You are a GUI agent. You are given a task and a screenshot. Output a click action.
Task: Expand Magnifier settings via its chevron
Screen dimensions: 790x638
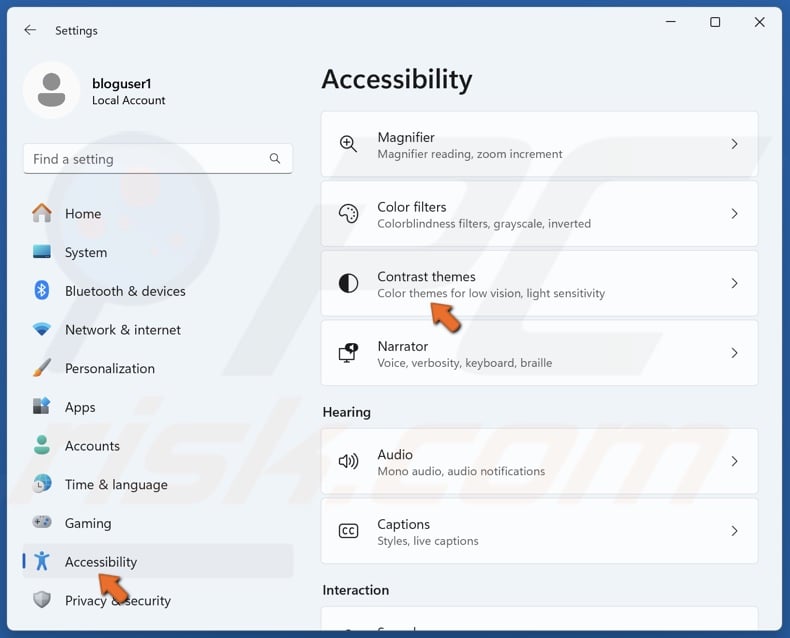[x=734, y=144]
